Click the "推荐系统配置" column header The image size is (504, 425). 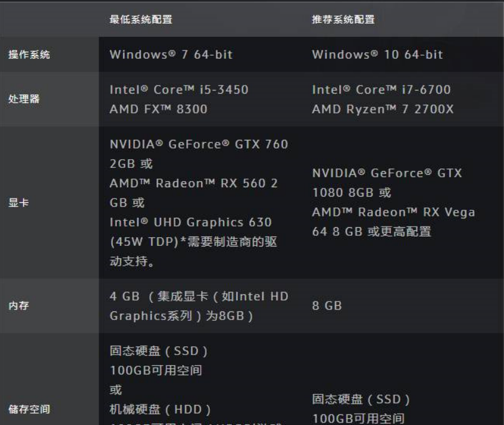click(343, 19)
